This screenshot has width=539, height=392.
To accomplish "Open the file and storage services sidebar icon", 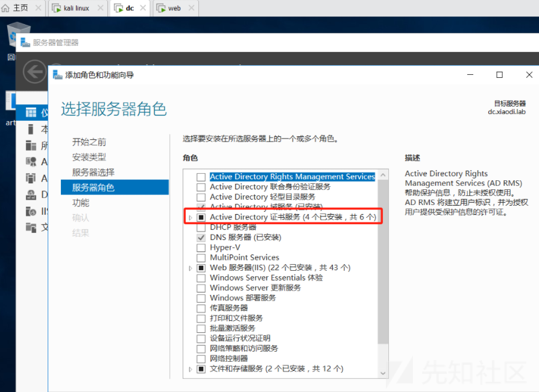I will 31,227.
